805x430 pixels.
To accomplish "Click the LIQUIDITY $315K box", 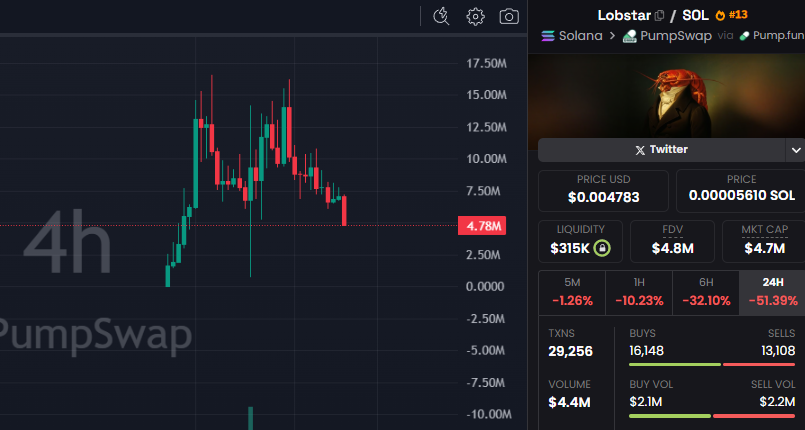I will pyautogui.click(x=580, y=241).
